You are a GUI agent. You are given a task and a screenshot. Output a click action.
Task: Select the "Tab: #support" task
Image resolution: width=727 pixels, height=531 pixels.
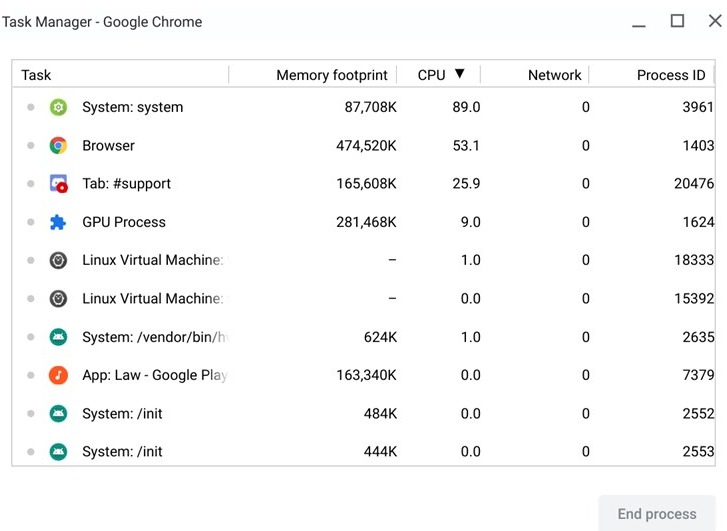point(364,184)
